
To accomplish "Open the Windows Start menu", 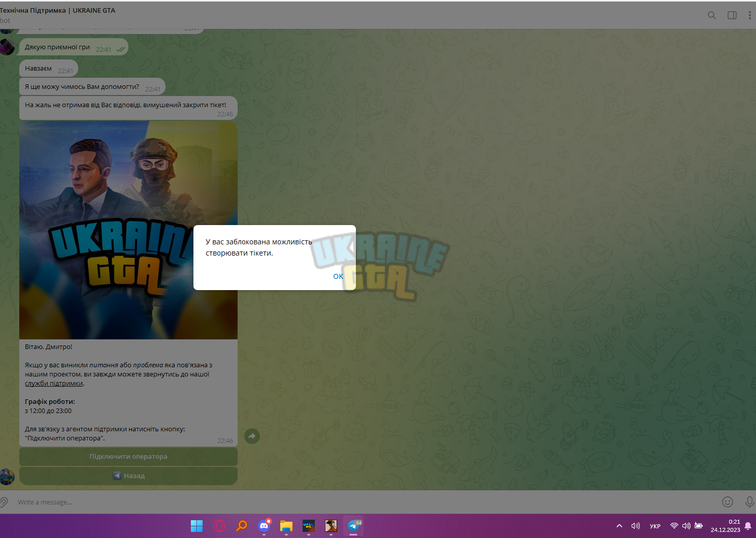I will (x=196, y=526).
